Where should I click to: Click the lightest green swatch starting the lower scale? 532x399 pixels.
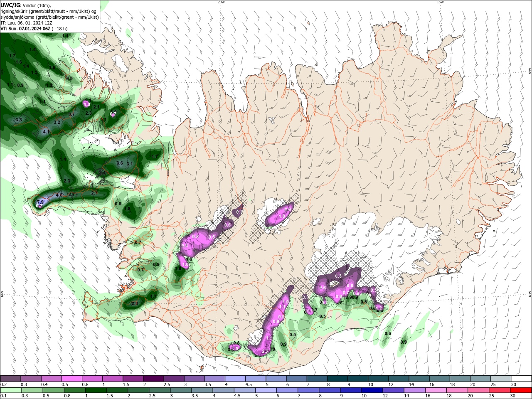click(11, 390)
